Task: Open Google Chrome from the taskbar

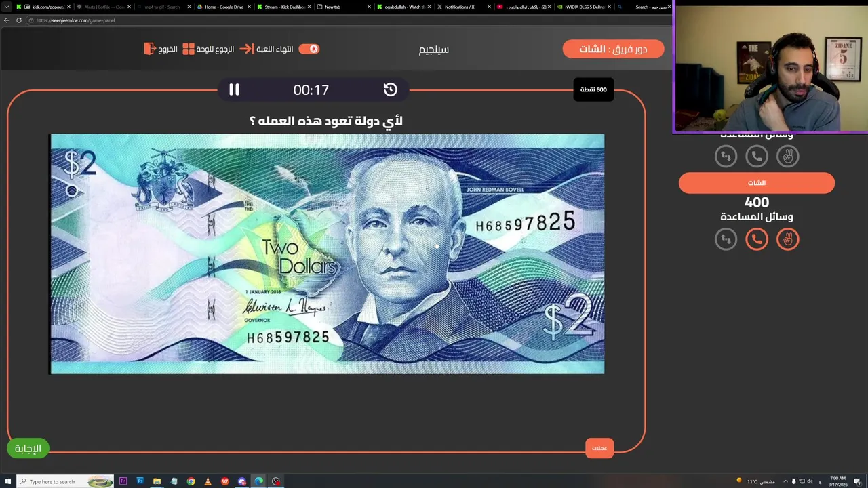Action: click(x=191, y=481)
